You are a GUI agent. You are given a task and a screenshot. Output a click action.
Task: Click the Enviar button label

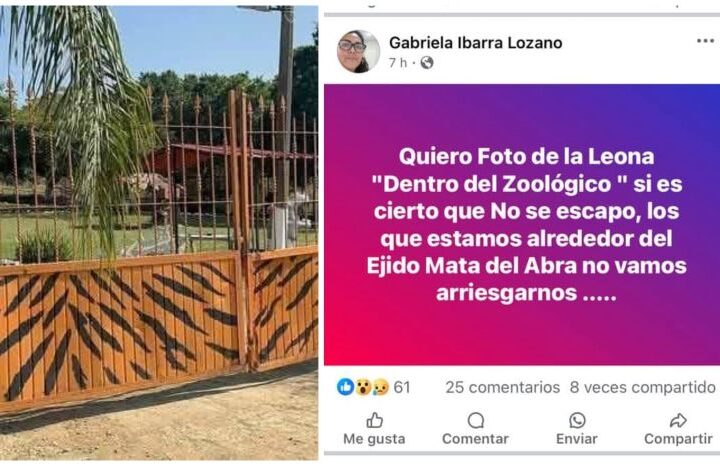pos(577,439)
